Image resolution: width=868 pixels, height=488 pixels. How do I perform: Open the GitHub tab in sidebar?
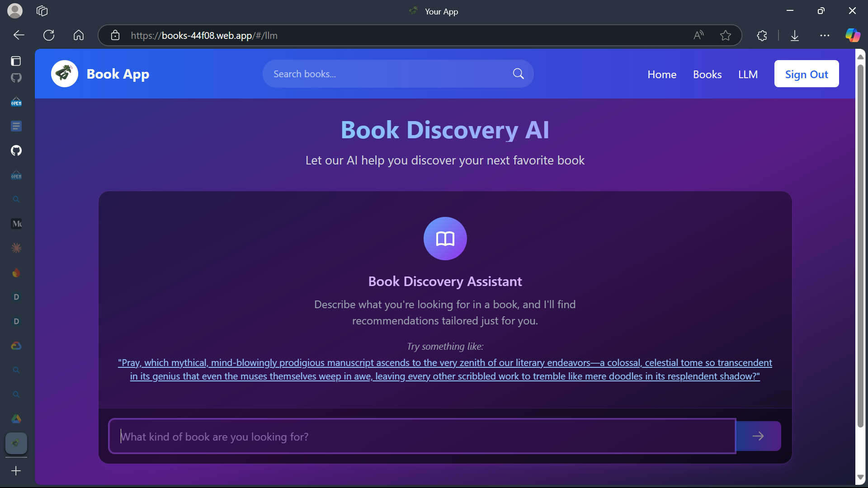point(16,150)
